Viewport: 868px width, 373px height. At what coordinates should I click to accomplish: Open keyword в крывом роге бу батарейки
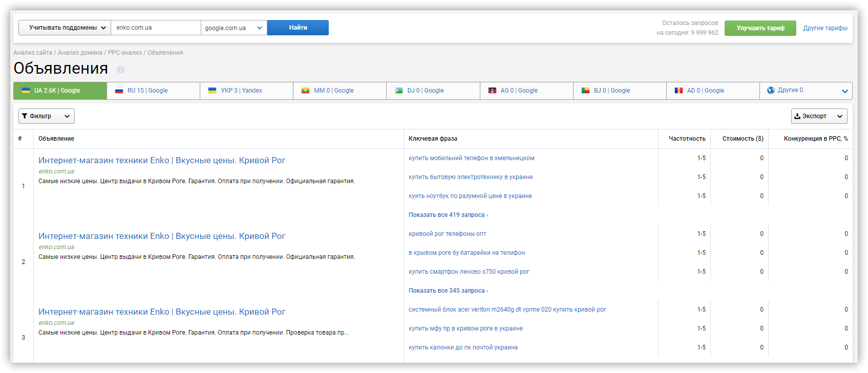(x=467, y=253)
